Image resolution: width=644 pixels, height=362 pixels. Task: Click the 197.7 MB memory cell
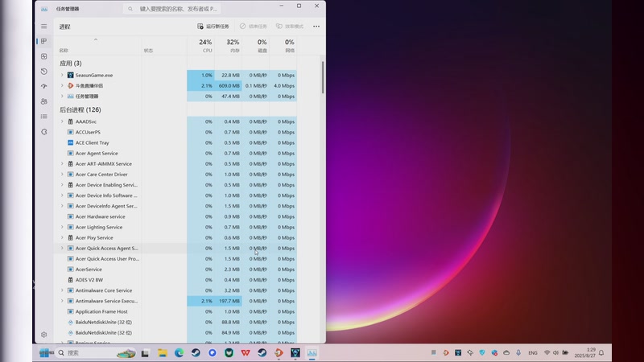tap(228, 301)
